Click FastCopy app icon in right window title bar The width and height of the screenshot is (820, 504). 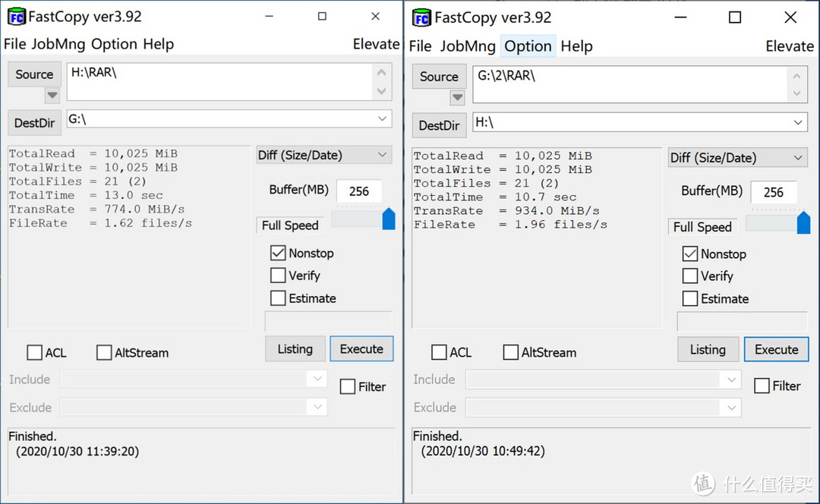(421, 17)
